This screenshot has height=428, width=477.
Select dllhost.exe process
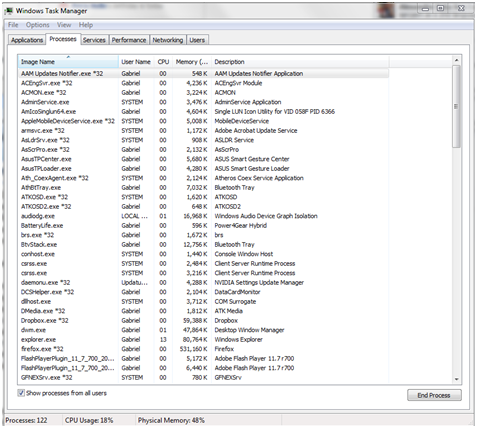203,301
